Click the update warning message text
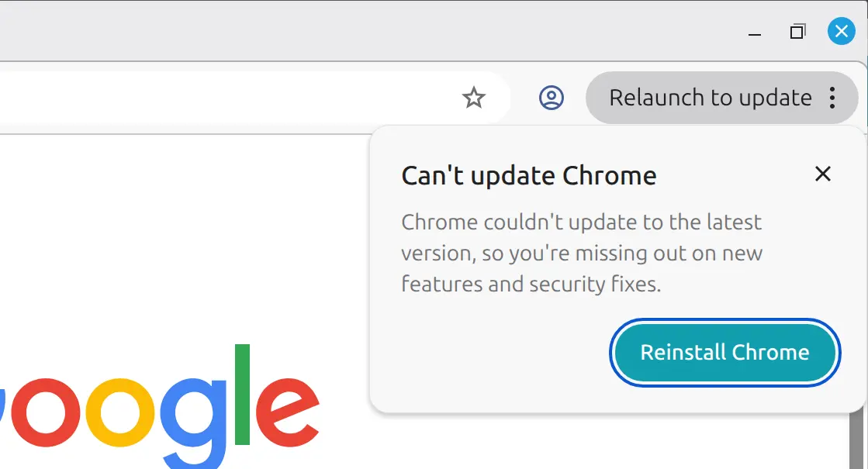 580,253
